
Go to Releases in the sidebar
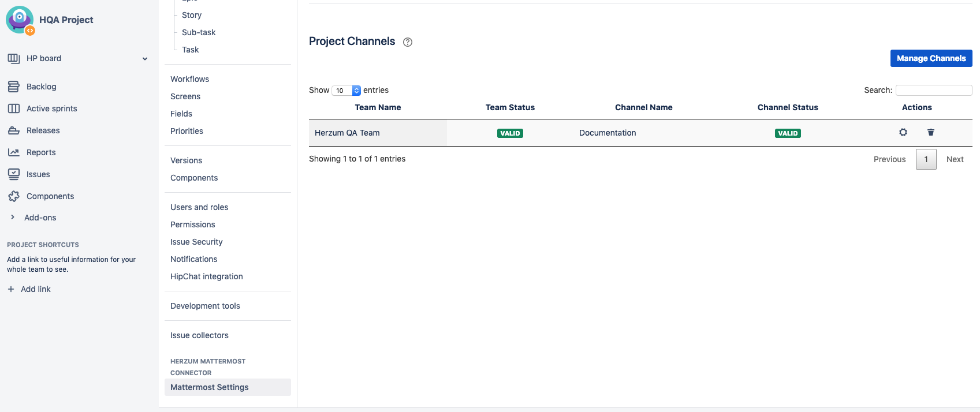[x=43, y=130]
